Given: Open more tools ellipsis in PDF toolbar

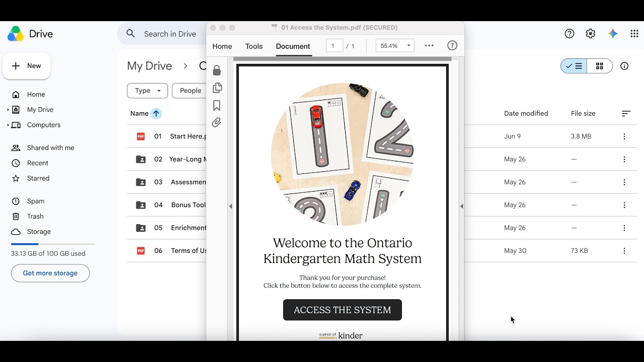Looking at the screenshot, I should pos(429,46).
